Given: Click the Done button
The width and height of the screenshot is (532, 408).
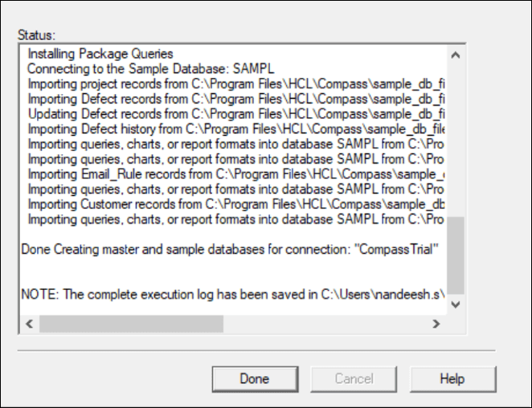Looking at the screenshot, I should (255, 379).
